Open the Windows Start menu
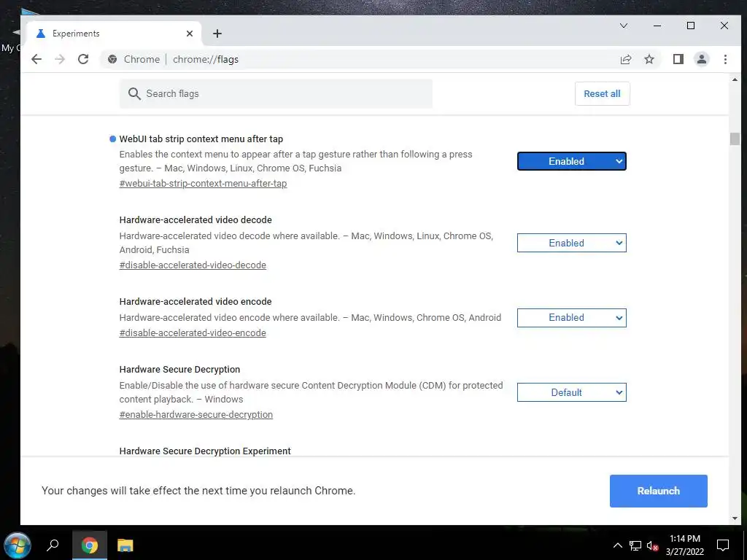This screenshot has width=747, height=560. [18, 545]
